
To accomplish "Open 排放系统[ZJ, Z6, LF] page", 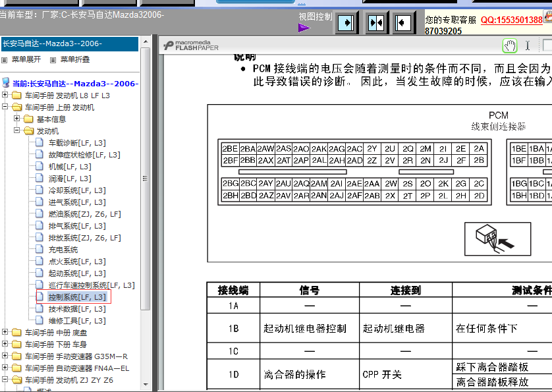I will (84, 238).
